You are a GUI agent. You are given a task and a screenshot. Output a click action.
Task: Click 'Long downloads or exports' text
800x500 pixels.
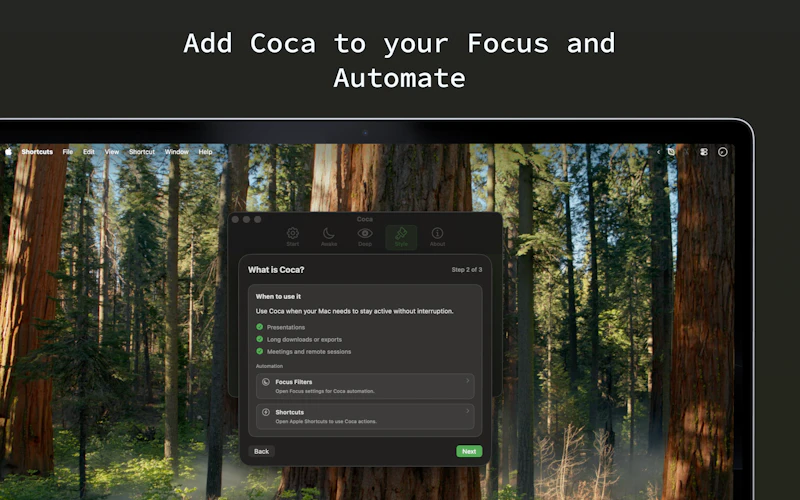click(x=304, y=340)
